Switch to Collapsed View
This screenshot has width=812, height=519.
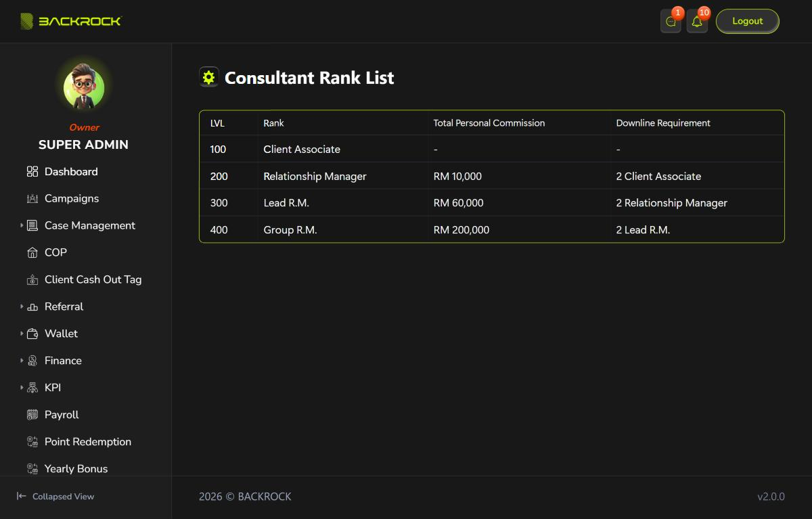55,497
